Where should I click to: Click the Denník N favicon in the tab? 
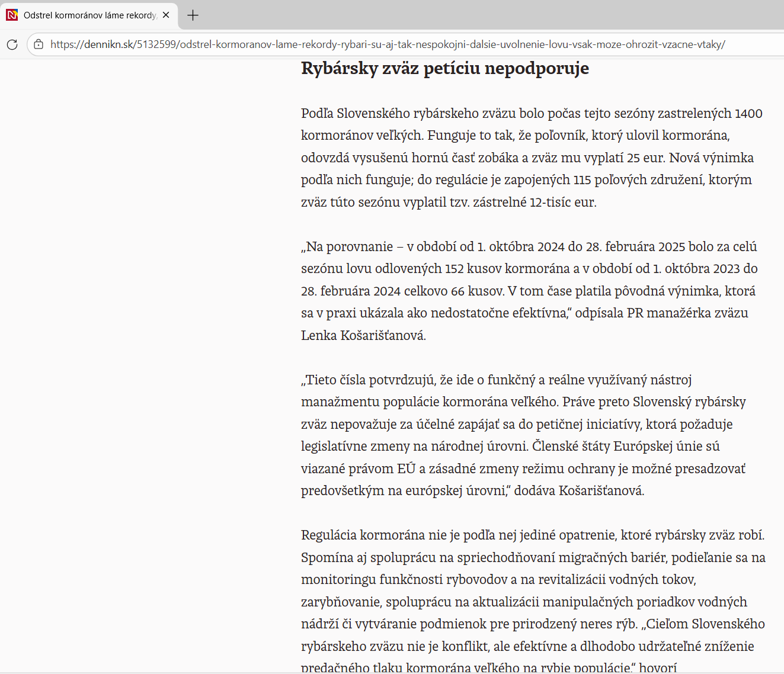tap(12, 15)
